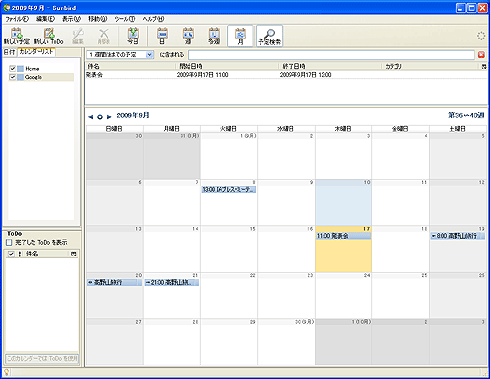Go to Today via toolbar icon
490x379 pixels.
tap(133, 33)
